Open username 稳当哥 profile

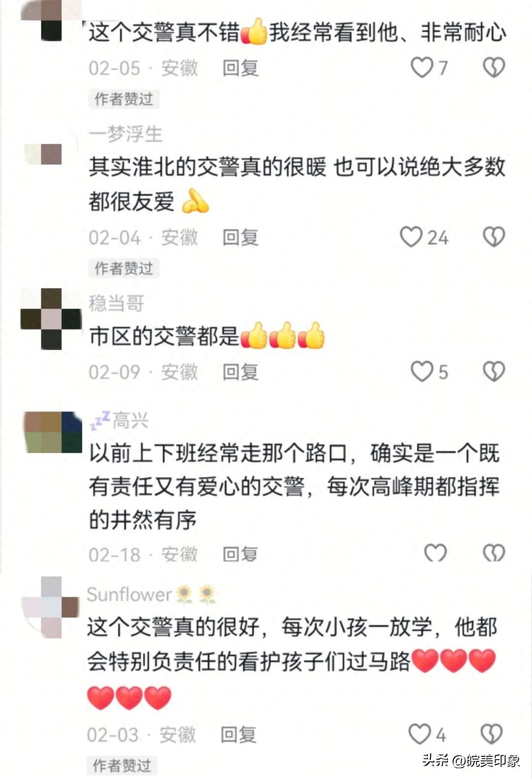click(116, 303)
